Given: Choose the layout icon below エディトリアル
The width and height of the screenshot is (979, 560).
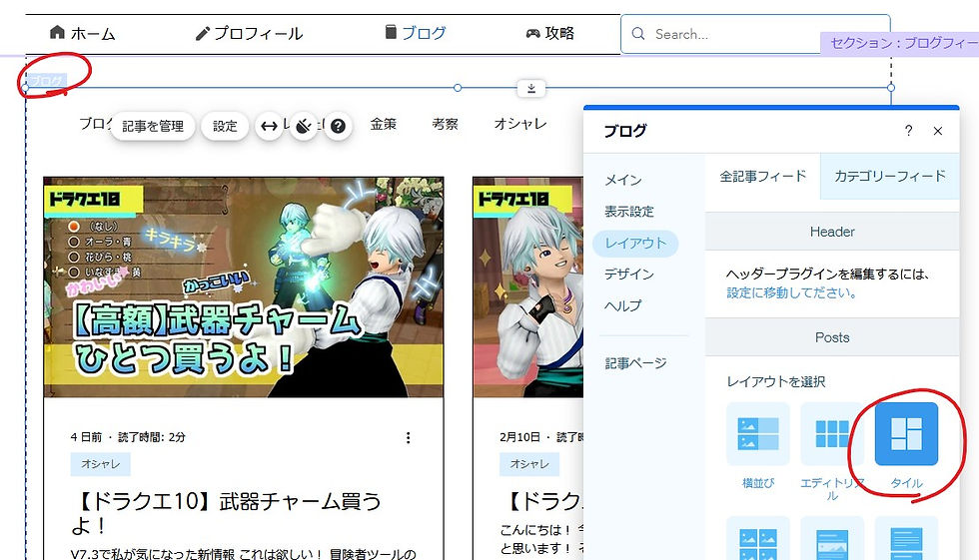Looking at the screenshot, I should coord(832,538).
